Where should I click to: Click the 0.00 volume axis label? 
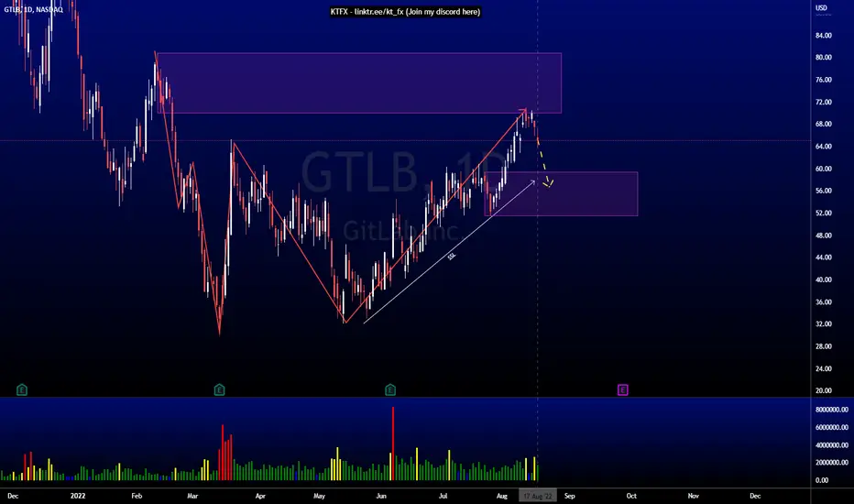(821, 480)
